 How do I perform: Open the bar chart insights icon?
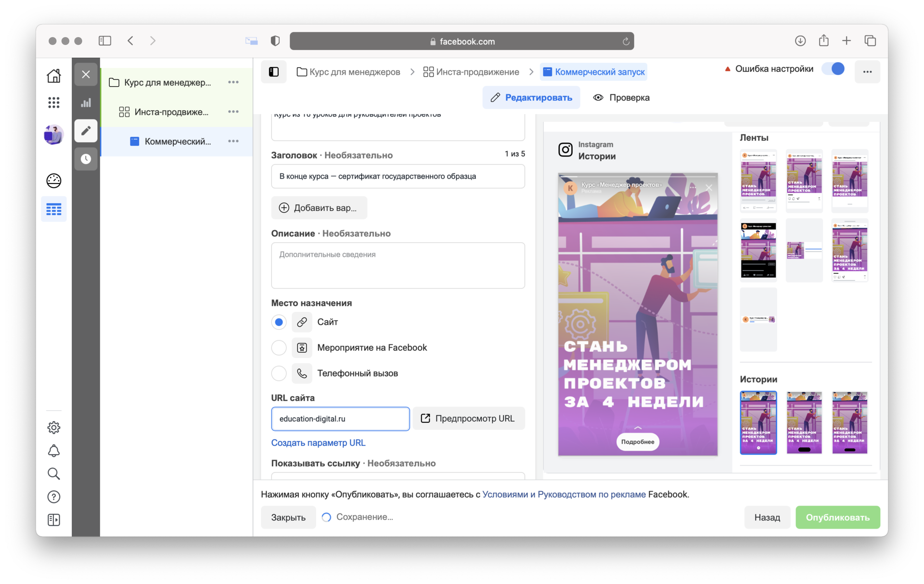click(x=86, y=103)
